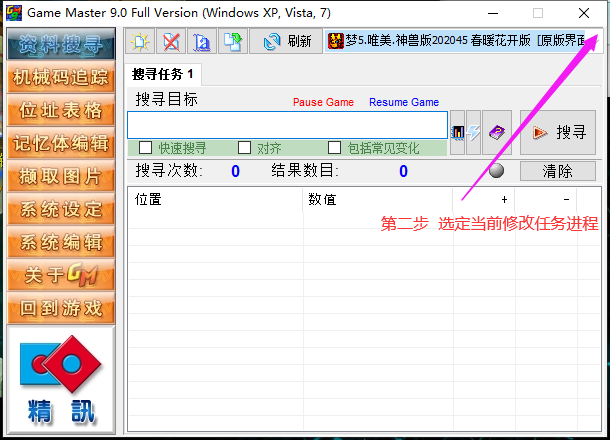Click the minus column header
This screenshot has height=440, width=610.
point(546,200)
